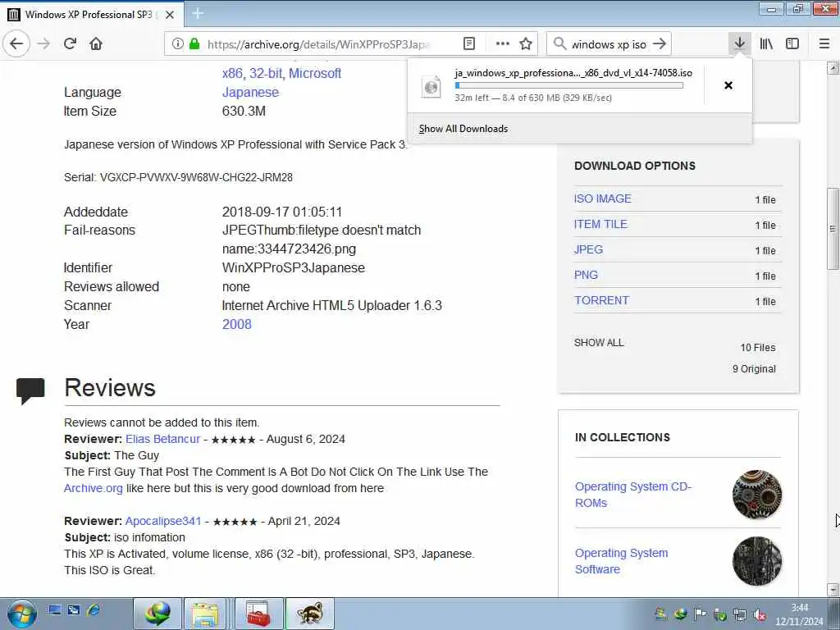Choose TORRENT download option
This screenshot has height=630, width=840.
601,300
